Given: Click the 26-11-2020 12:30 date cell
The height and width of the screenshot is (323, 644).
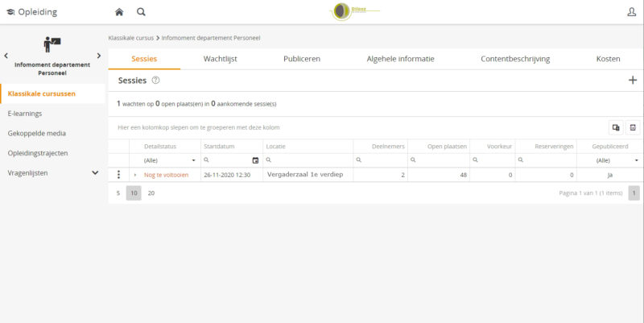Looking at the screenshot, I should tap(232, 175).
